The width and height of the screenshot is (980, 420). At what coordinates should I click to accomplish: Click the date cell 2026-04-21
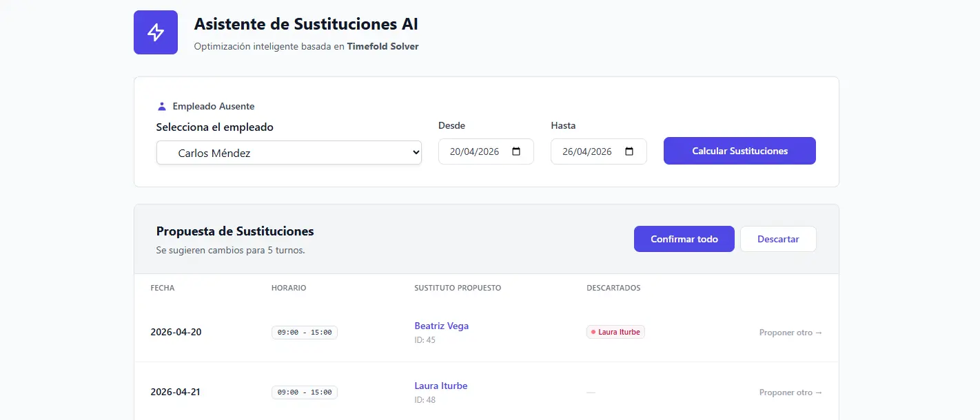(176, 392)
